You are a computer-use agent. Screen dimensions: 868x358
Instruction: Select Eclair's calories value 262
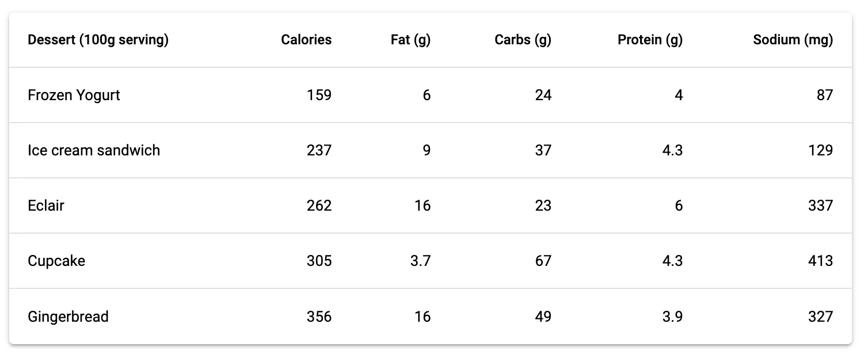click(319, 205)
